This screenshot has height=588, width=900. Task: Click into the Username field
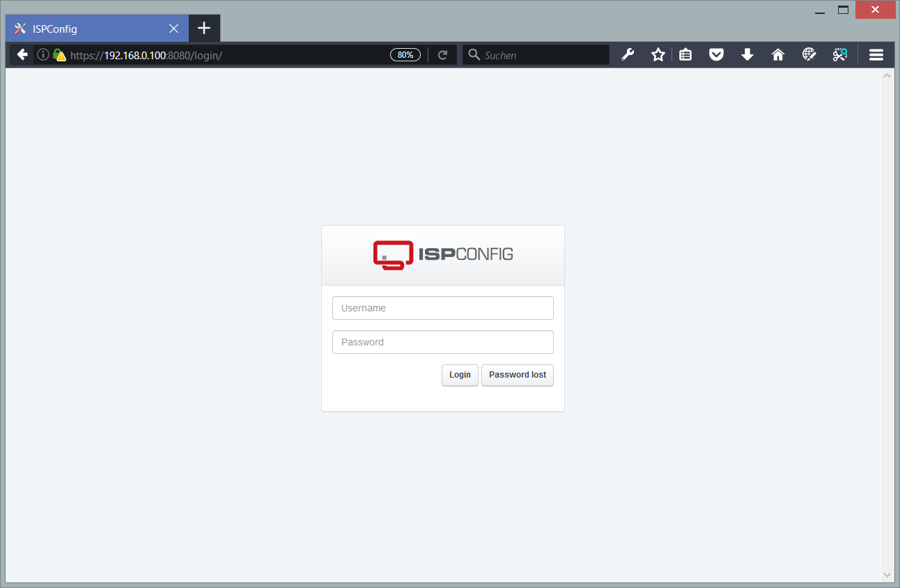(443, 308)
